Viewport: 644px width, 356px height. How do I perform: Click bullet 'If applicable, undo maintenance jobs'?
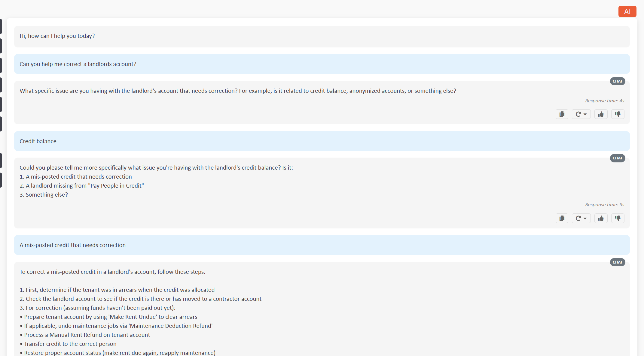coord(116,326)
